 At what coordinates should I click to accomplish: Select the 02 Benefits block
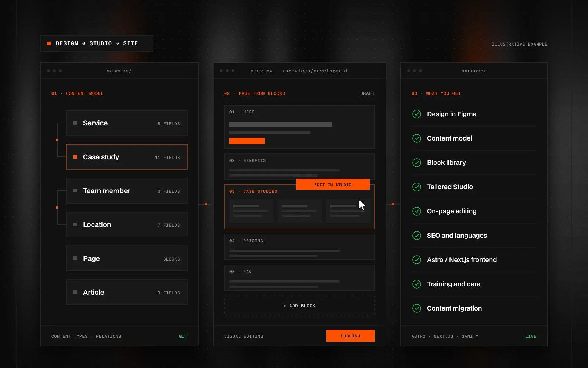300,167
